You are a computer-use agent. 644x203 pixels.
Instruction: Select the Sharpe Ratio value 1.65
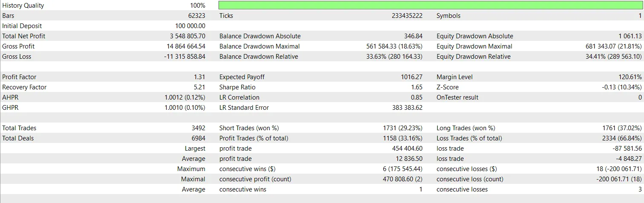click(417, 87)
